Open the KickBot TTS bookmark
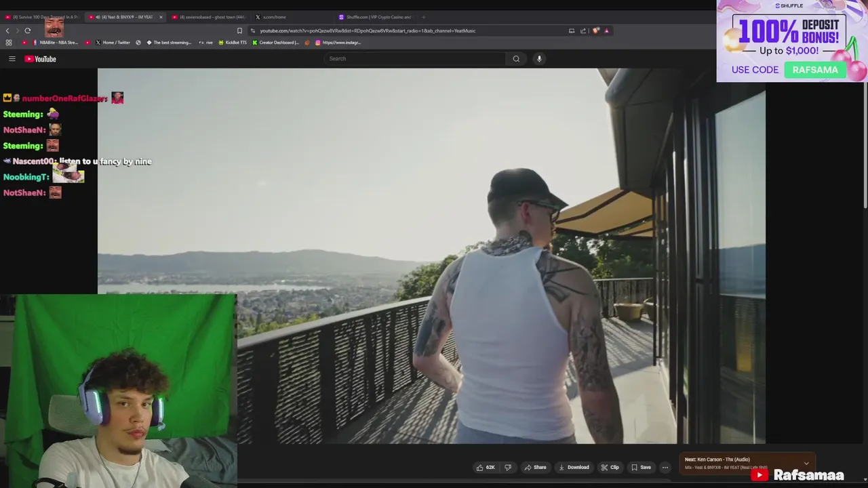Viewport: 868px width, 488px height. point(233,43)
